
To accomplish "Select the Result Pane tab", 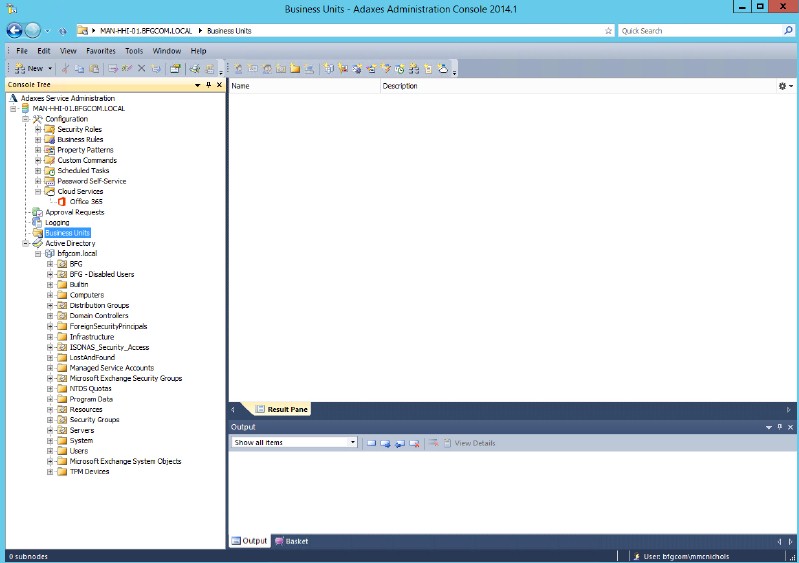I will (282, 409).
